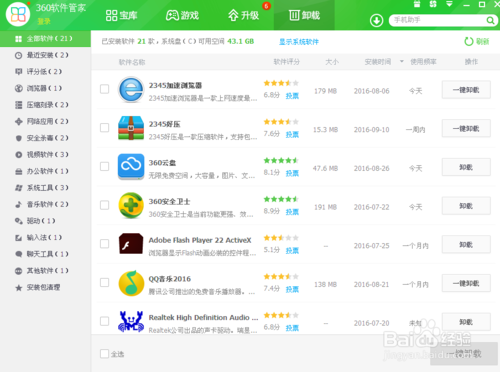Open 安装包清理 in sidebar
The width and height of the screenshot is (500, 372).
45,287
